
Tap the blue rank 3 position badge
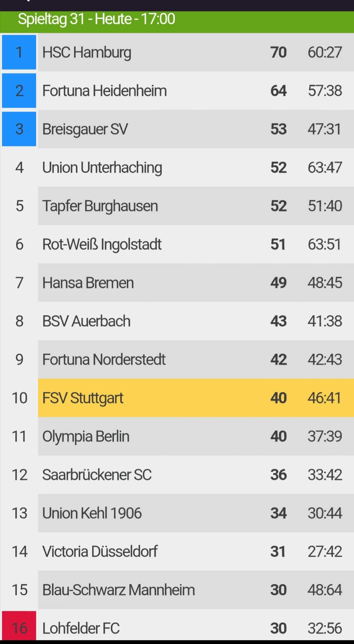pyautogui.click(x=19, y=129)
